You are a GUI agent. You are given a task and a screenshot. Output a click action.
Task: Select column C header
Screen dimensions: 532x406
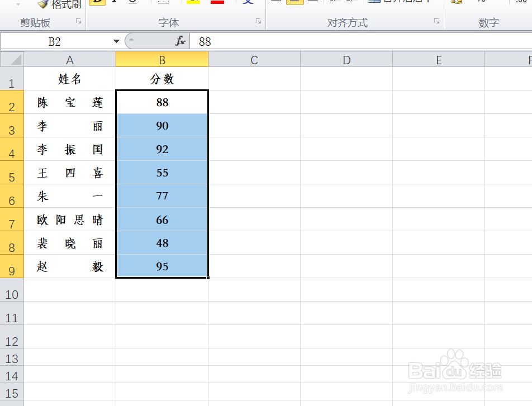254,59
